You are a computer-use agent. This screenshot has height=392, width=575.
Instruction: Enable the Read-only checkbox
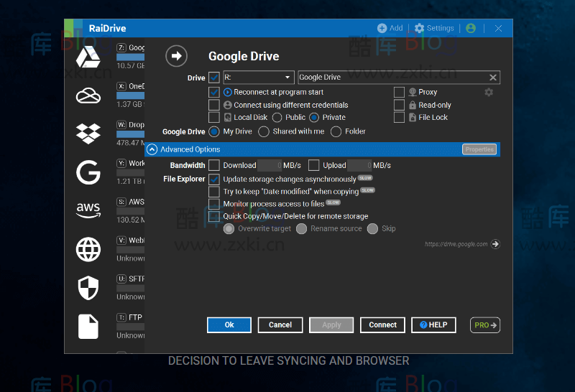click(399, 105)
